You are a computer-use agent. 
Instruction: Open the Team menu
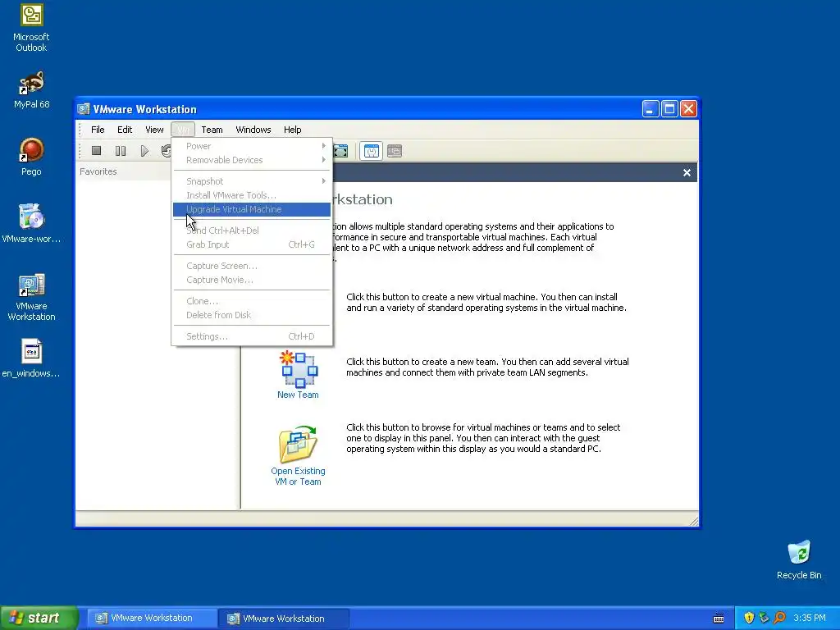[x=212, y=130]
